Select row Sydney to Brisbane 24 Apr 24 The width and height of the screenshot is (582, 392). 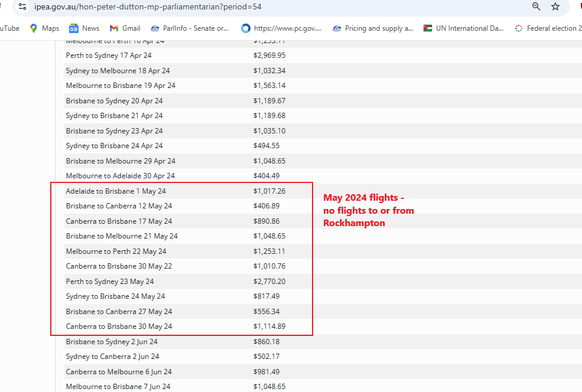[x=323, y=145]
